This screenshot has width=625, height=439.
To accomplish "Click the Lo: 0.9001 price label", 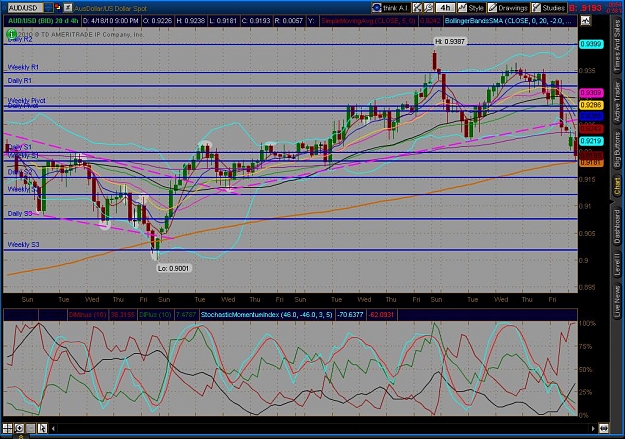I will coord(173,268).
